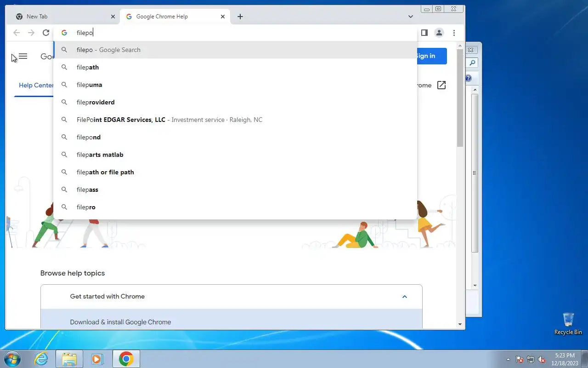Open the network tray icon
This screenshot has width=588, height=368.
point(531,359)
